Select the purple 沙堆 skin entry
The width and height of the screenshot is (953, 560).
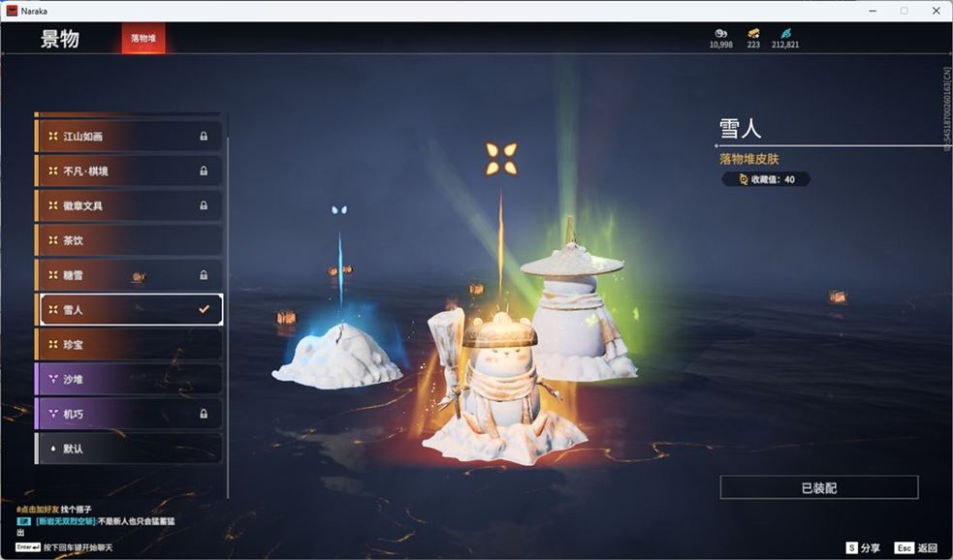coord(128,379)
